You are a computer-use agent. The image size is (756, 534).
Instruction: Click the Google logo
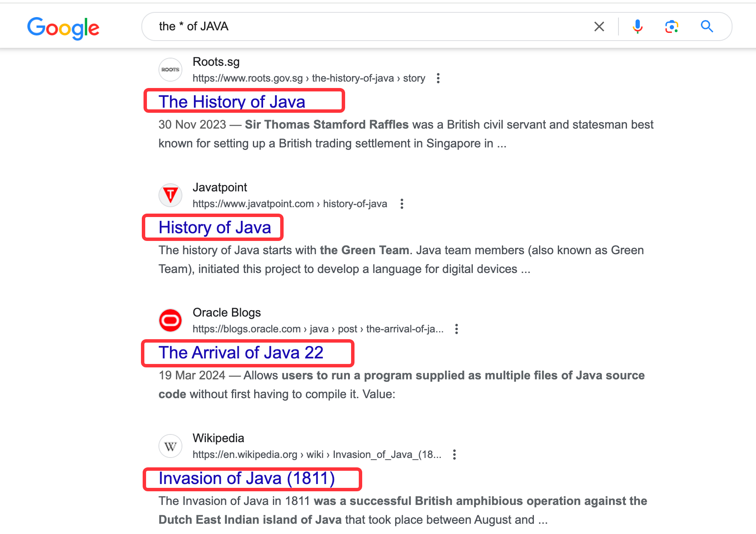tap(63, 28)
